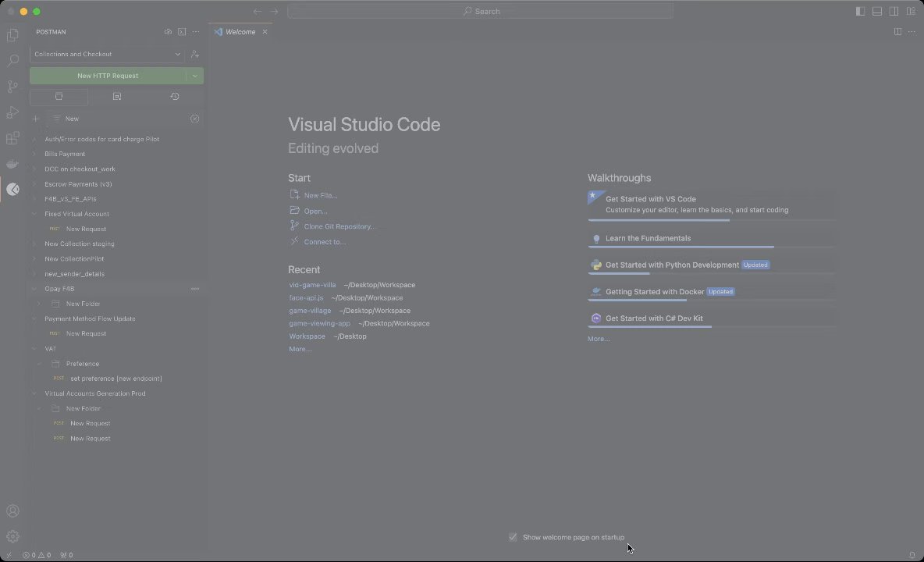Open more actions for Opay F4B
924x562 pixels.
[x=195, y=289]
